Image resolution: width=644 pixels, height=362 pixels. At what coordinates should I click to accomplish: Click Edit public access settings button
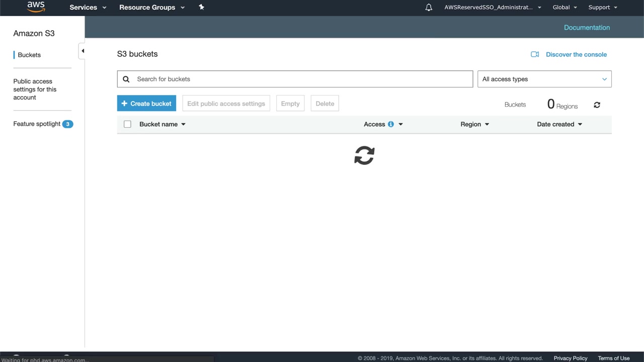pos(226,104)
